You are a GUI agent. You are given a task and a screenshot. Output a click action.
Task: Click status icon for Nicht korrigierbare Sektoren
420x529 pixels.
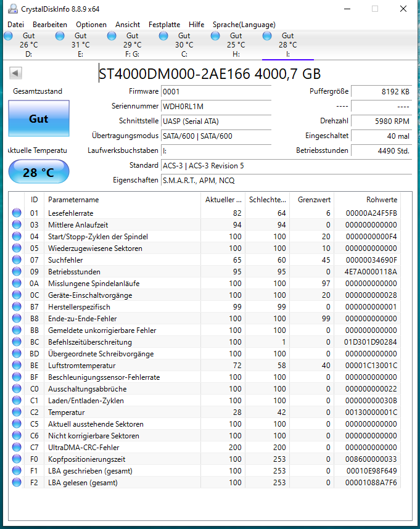click(x=17, y=435)
